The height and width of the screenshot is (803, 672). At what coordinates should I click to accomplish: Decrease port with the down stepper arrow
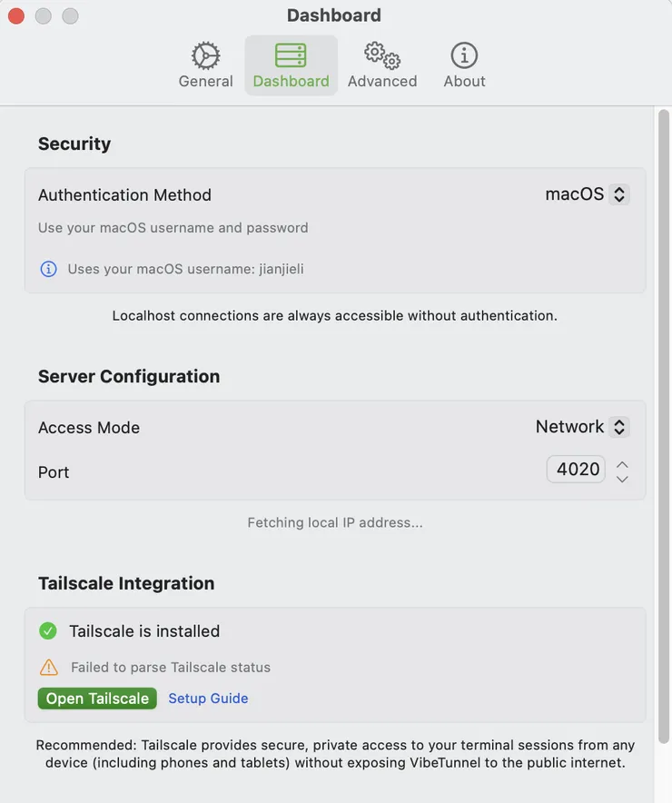point(622,479)
